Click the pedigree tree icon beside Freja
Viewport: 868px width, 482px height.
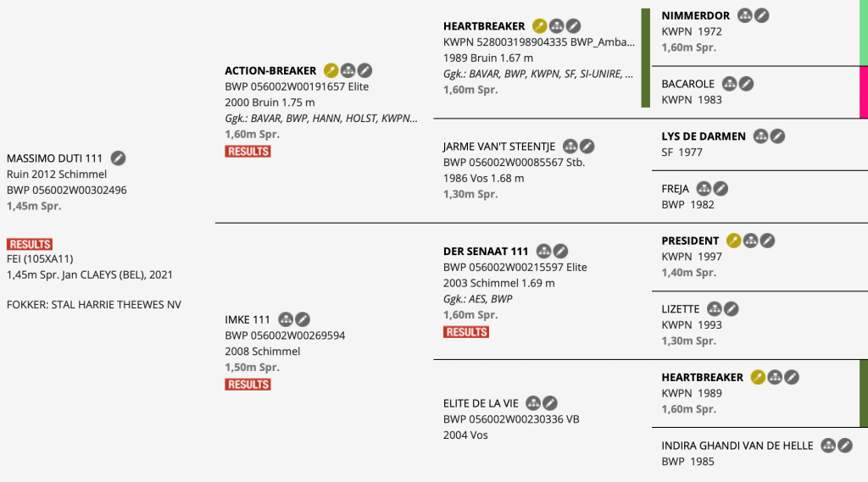coord(704,188)
